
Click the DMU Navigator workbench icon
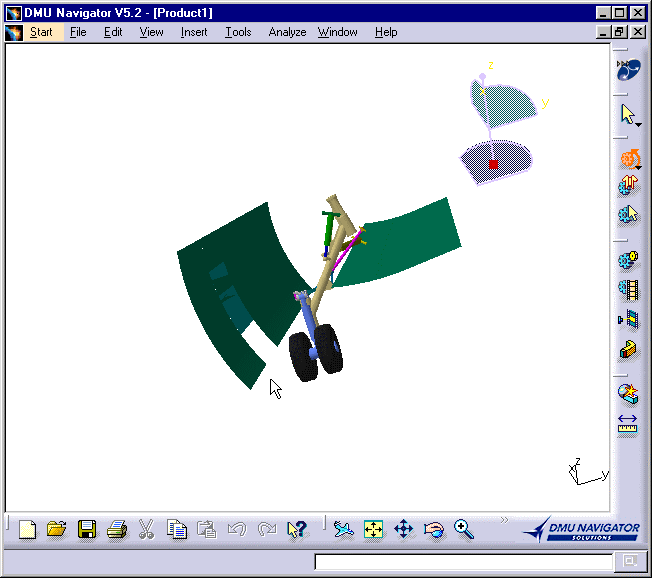pos(628,69)
